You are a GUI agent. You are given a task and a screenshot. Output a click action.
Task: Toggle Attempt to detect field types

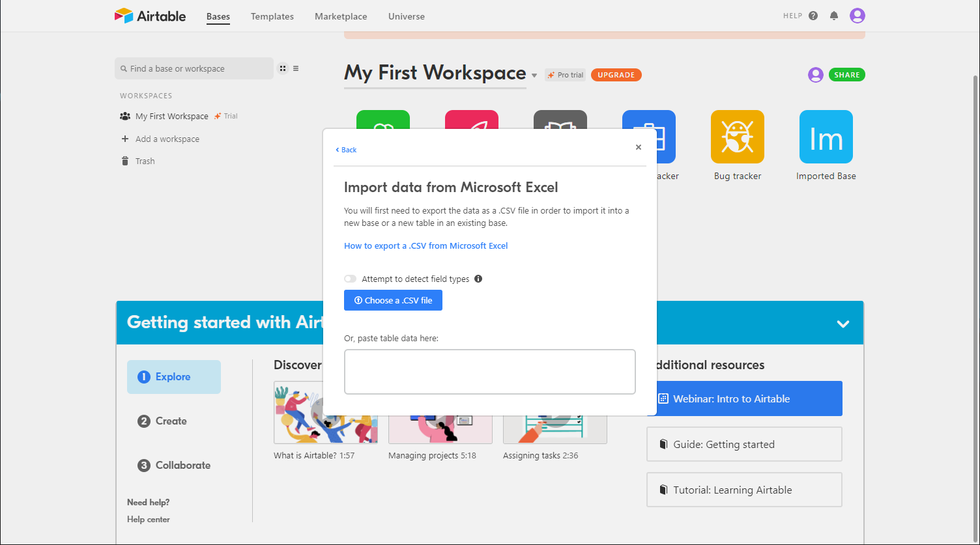(351, 279)
